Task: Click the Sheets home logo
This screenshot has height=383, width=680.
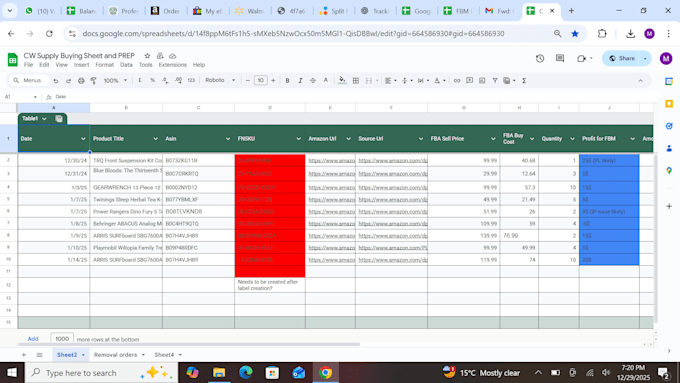Action: (12, 59)
